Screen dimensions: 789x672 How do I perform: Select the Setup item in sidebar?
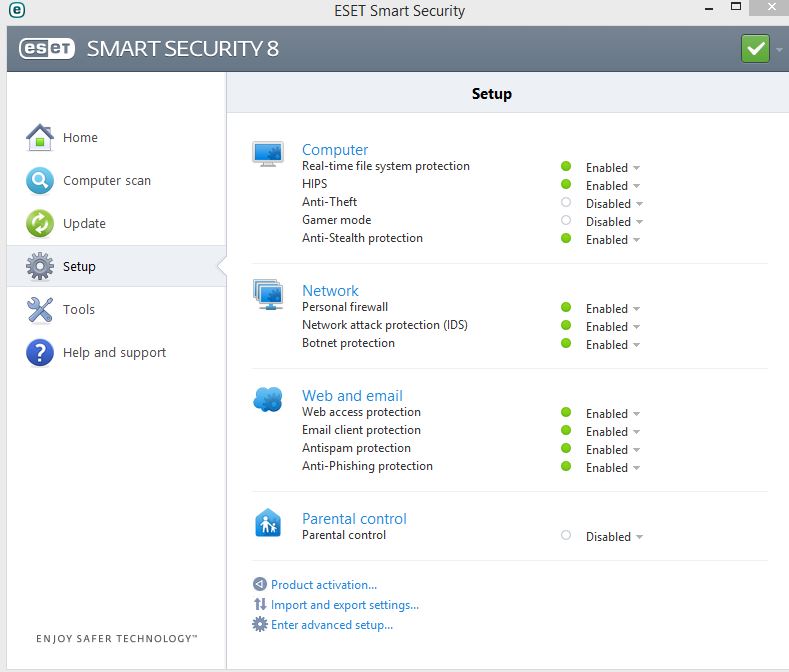coord(79,267)
